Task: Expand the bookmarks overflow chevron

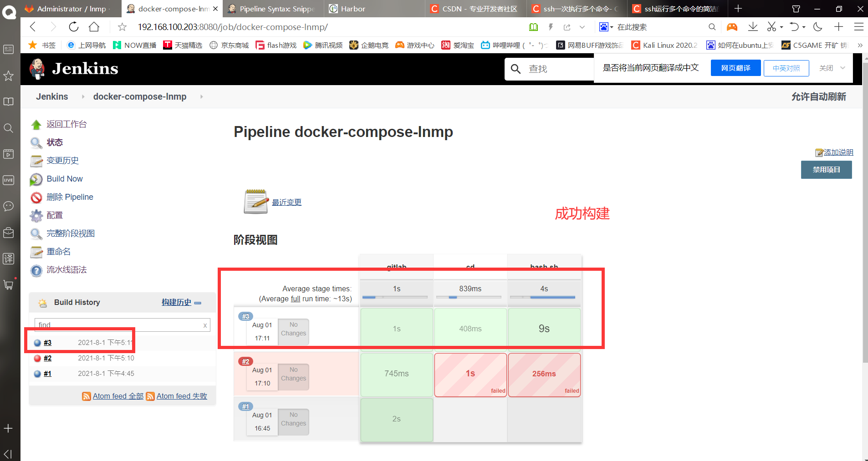Action: click(860, 45)
